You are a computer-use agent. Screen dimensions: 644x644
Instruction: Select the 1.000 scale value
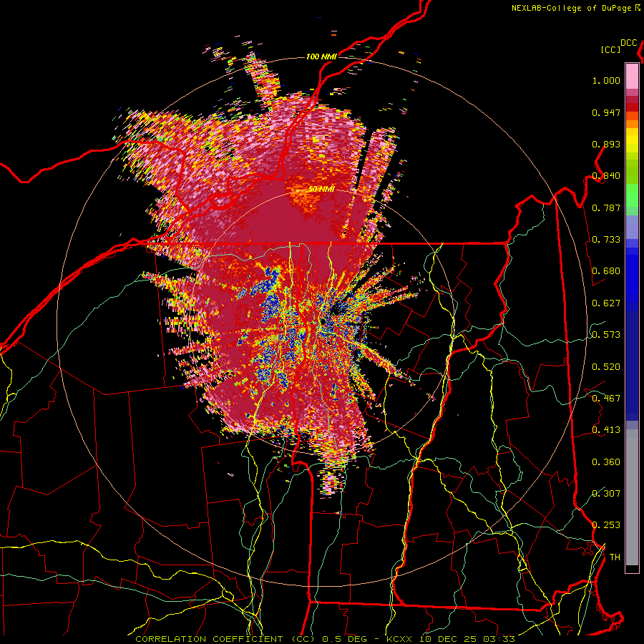coord(606,80)
